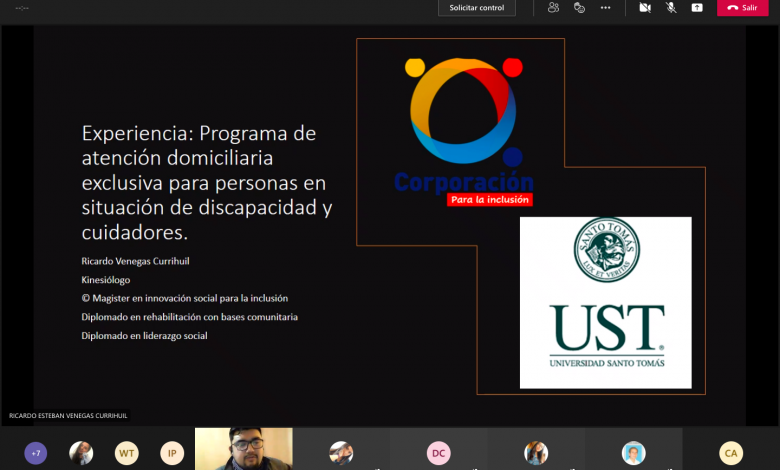The height and width of the screenshot is (470, 780).
Task: Open the share content tray
Action: point(697,8)
